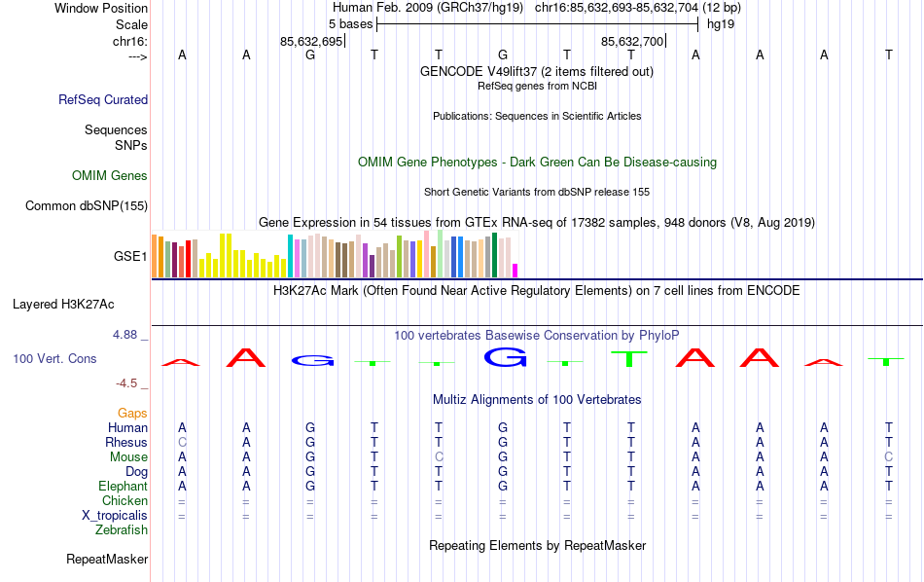The height and width of the screenshot is (582, 924).
Task: Click the 'RefSeq genes from NCBI' title
Action: tap(538, 86)
